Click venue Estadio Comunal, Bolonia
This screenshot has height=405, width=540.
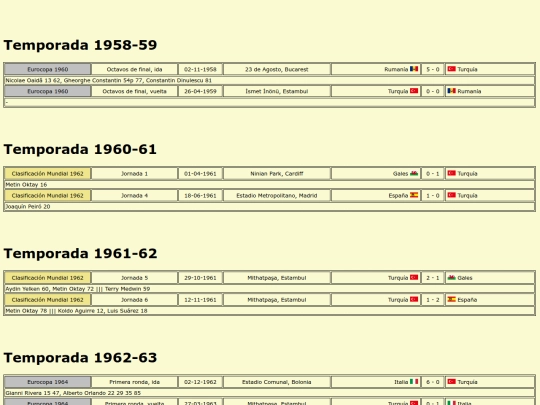(277, 382)
